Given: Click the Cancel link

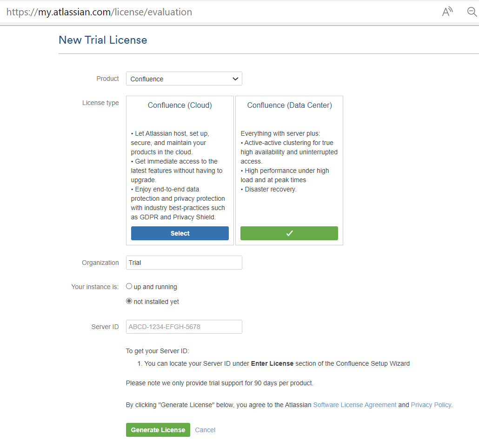Looking at the screenshot, I should coord(205,430).
